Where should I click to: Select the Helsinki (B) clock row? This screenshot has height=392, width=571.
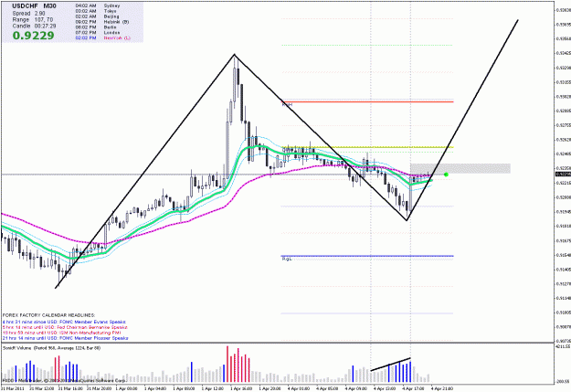tap(102, 22)
